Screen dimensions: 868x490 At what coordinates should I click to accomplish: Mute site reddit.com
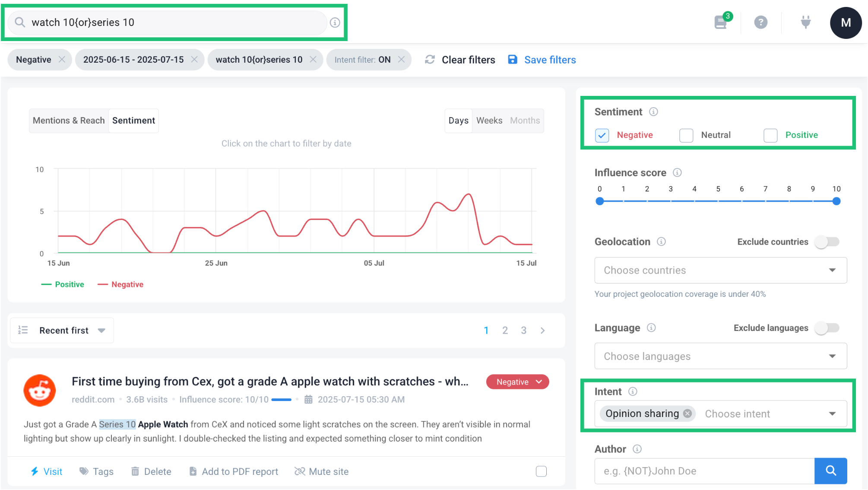click(322, 471)
